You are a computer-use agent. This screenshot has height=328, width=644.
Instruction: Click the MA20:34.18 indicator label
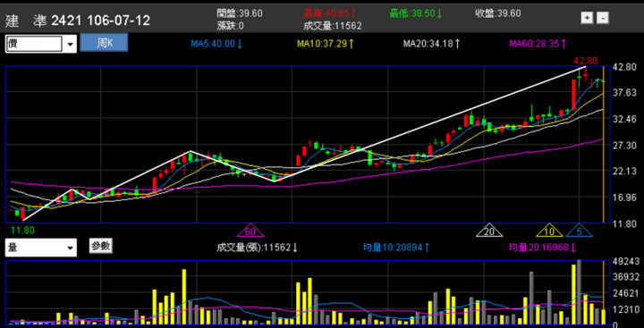coord(432,44)
